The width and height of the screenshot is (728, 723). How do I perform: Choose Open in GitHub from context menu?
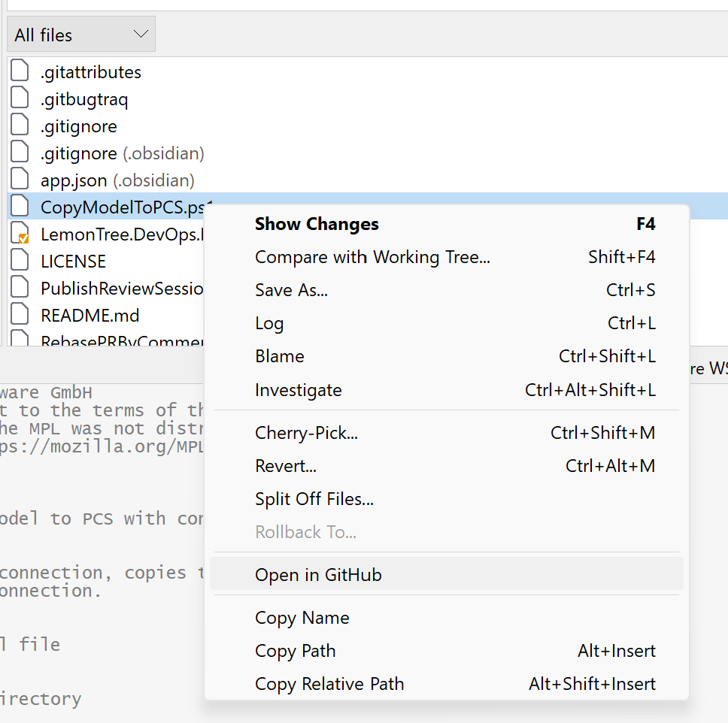(x=318, y=575)
